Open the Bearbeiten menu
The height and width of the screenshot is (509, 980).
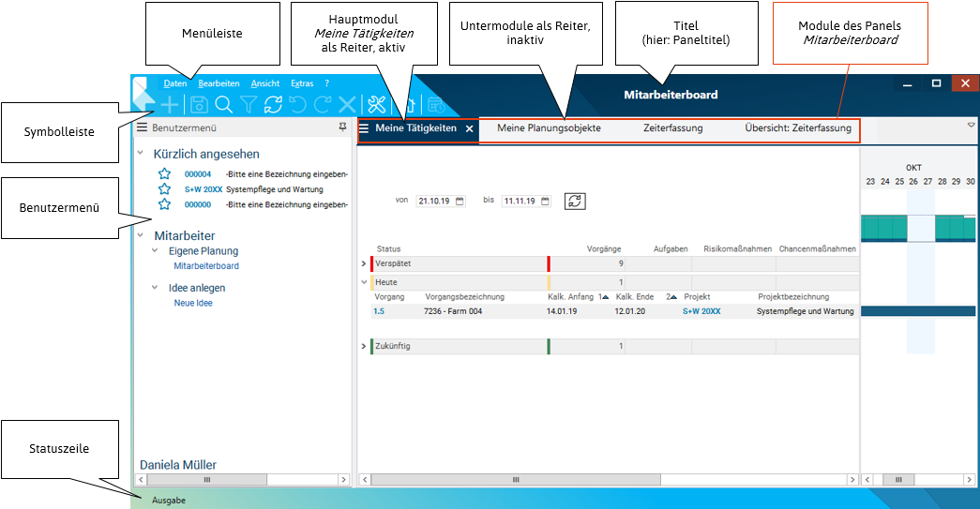(x=219, y=83)
